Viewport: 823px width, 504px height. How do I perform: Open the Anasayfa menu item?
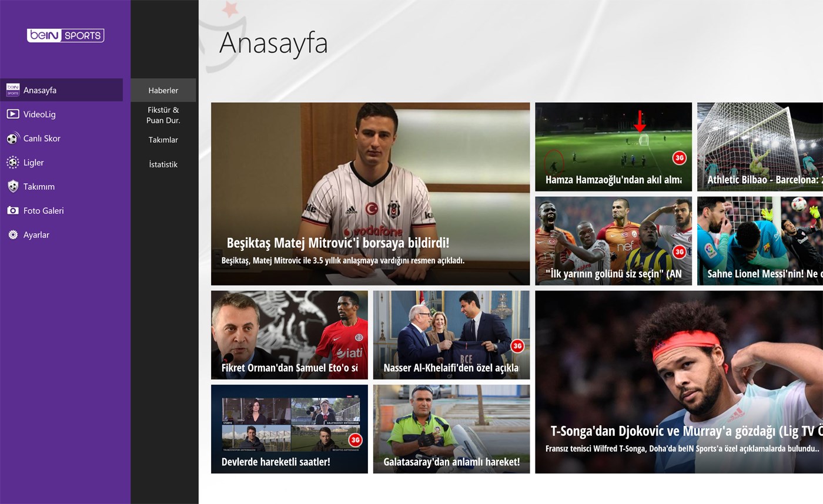(62, 90)
